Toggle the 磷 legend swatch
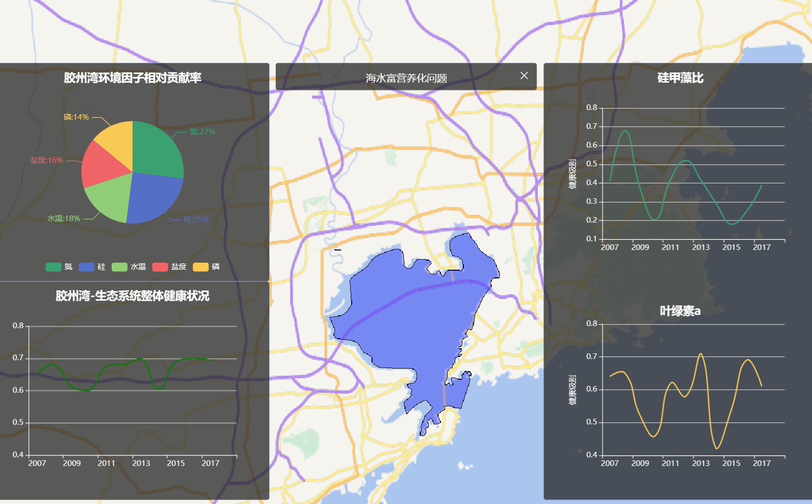812x504 pixels. (200, 267)
